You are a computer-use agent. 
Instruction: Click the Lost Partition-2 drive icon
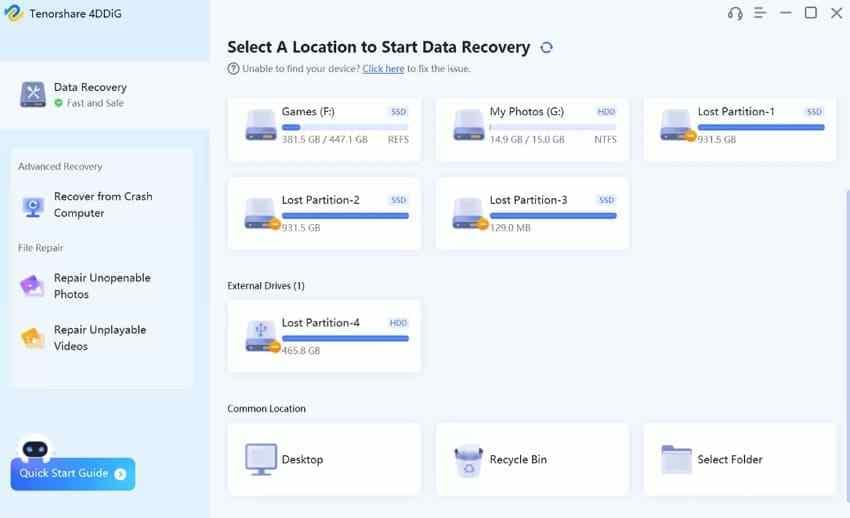262,213
